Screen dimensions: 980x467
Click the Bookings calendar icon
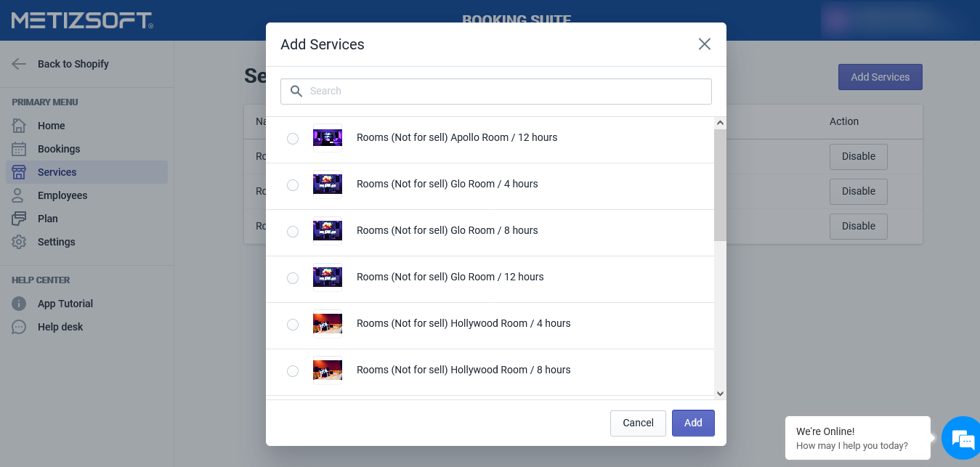click(x=20, y=149)
